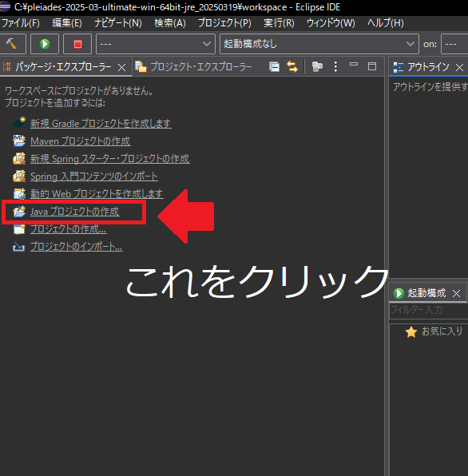Click the green run button in toolbar
468x476 pixels.
(45, 44)
